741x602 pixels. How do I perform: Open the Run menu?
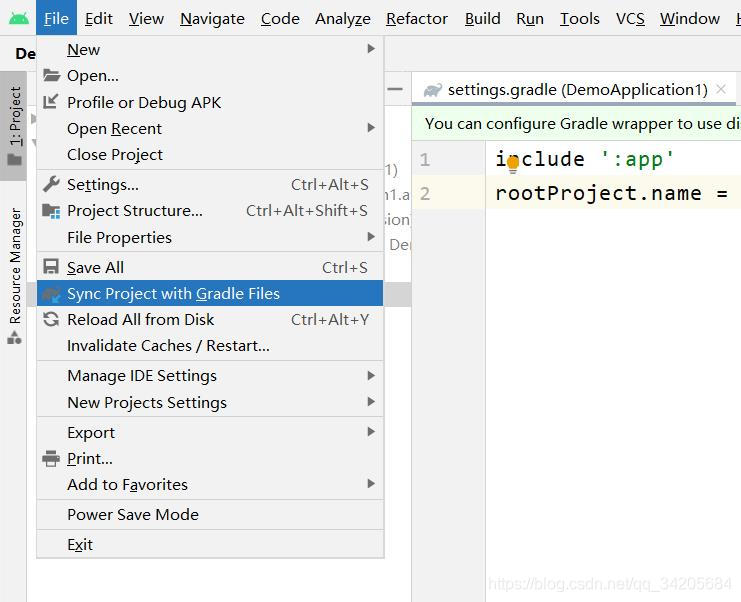coord(530,18)
